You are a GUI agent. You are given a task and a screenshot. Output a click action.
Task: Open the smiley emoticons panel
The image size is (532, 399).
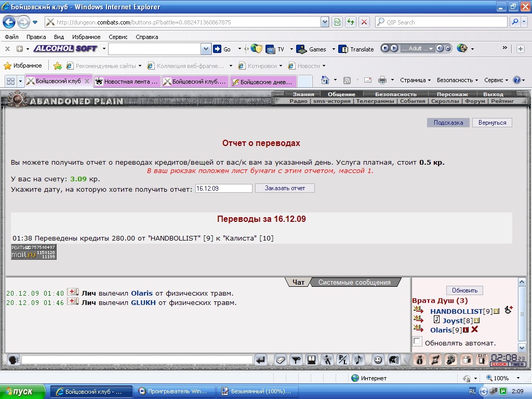378,360
